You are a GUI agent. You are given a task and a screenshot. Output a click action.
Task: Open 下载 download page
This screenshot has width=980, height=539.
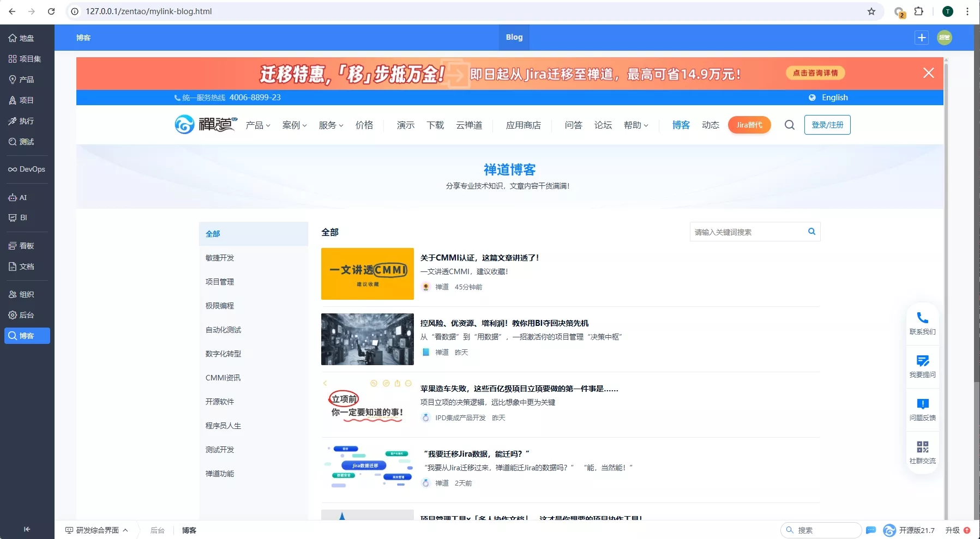(x=435, y=125)
